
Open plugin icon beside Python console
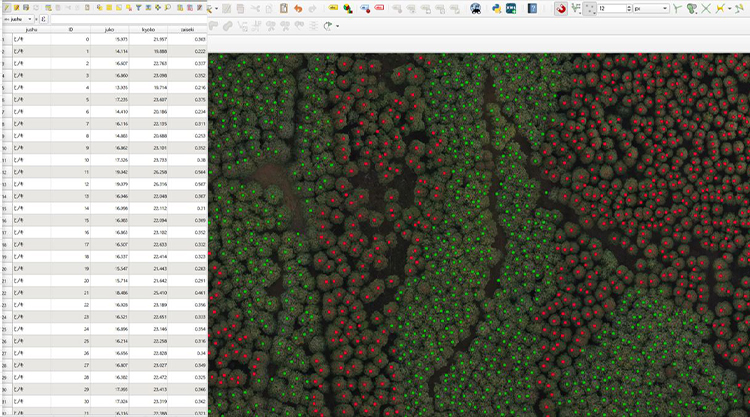pos(511,8)
